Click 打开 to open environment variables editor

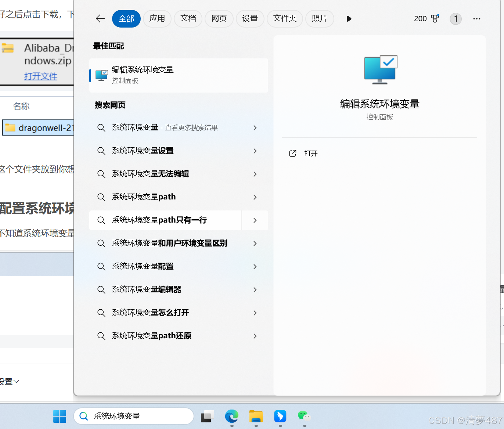click(311, 153)
